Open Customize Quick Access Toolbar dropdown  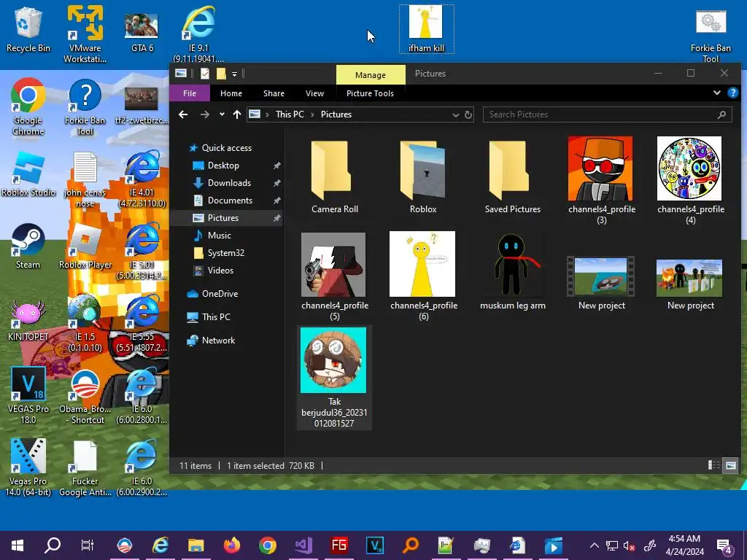pos(234,74)
